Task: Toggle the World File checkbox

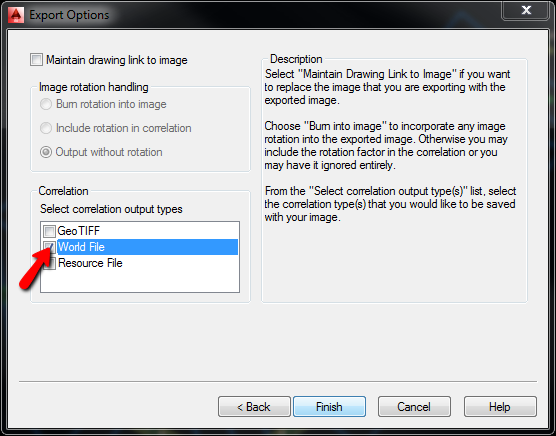Action: tap(49, 247)
